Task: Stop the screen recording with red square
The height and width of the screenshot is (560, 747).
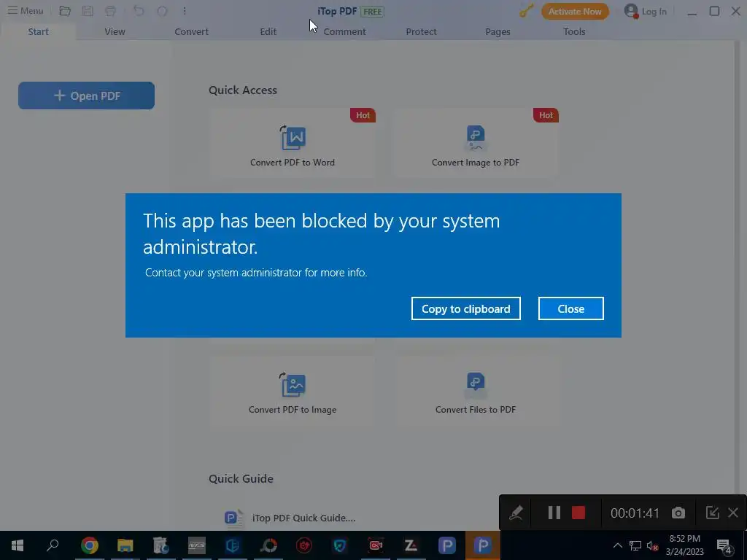Action: [578, 513]
